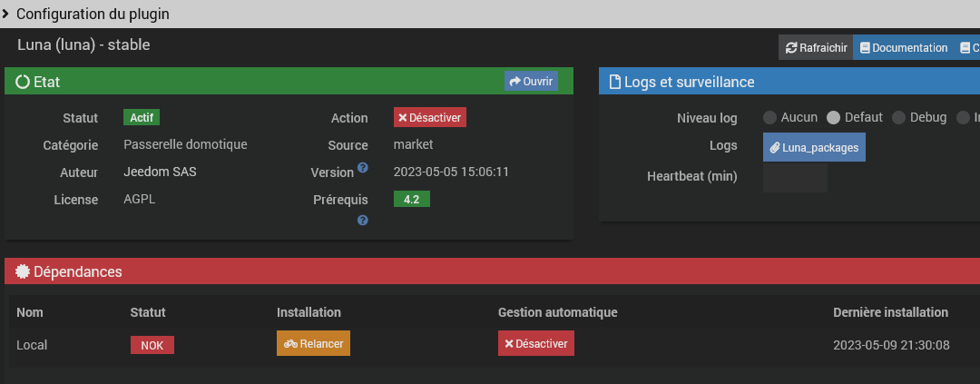This screenshot has height=384, width=980.
Task: Click the Local dependency name
Action: point(32,345)
